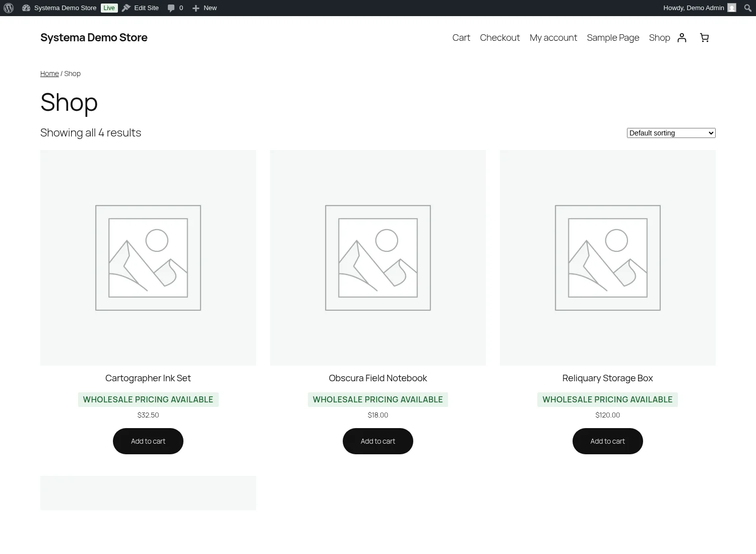756x554 pixels.
Task: Open Cartographer Ink Set product title
Action: coord(148,378)
